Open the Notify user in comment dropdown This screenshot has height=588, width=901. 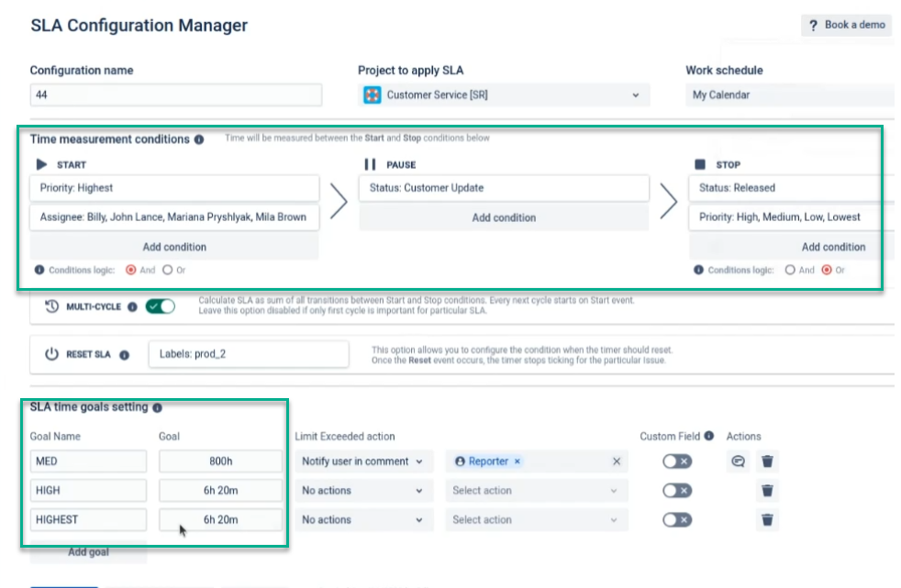click(x=363, y=461)
